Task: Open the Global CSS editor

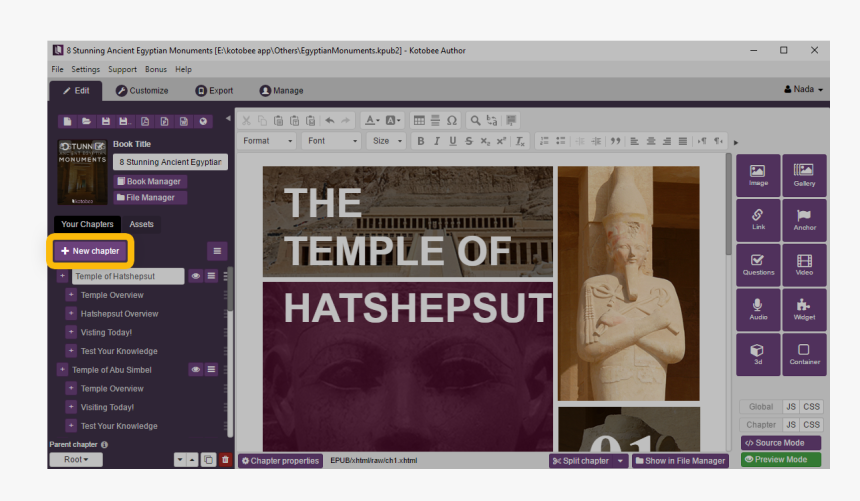Action: [x=811, y=407]
